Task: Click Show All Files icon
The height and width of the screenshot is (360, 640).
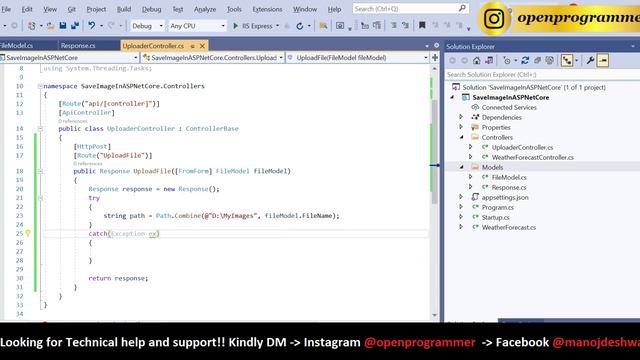Action: point(550,61)
